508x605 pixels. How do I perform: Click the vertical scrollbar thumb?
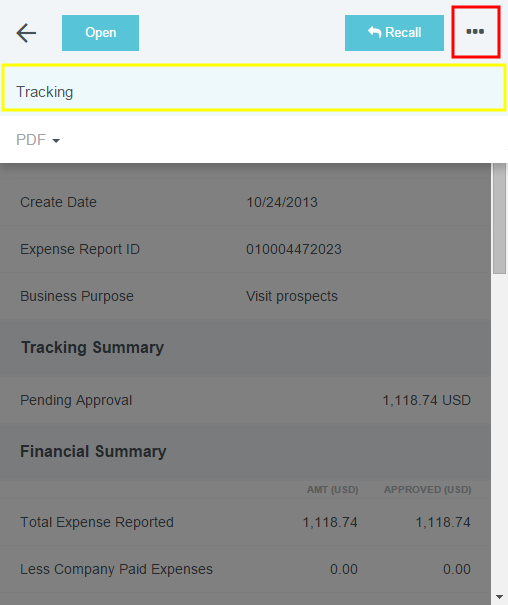499,218
